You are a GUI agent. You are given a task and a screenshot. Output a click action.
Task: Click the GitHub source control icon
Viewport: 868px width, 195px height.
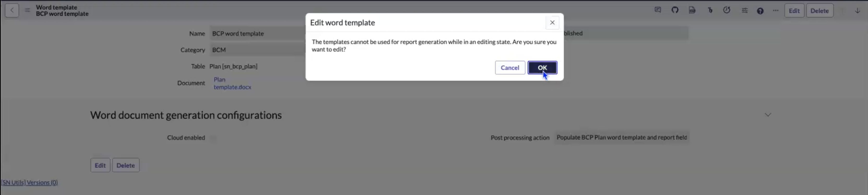pyautogui.click(x=675, y=10)
